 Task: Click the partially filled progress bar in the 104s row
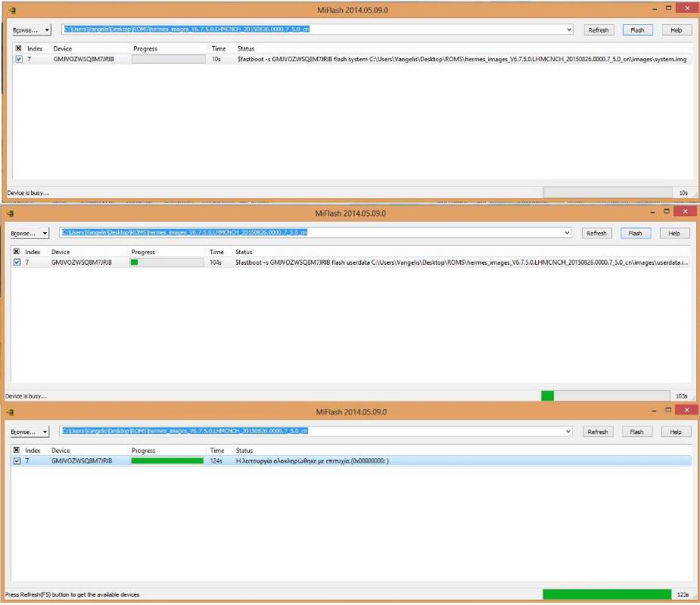(167, 262)
